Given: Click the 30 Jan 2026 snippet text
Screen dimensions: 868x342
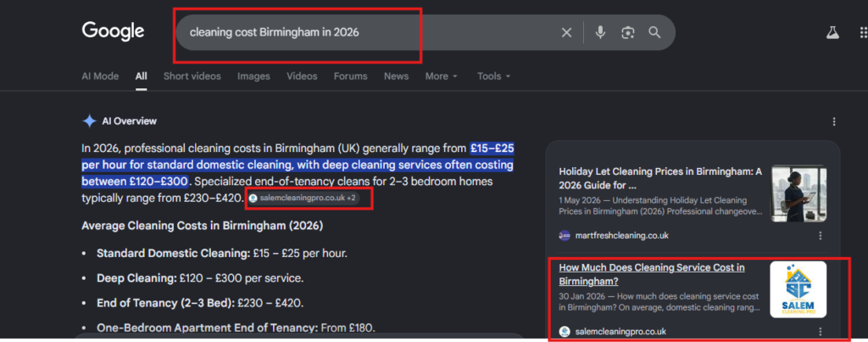Looking at the screenshot, I should tap(659, 302).
